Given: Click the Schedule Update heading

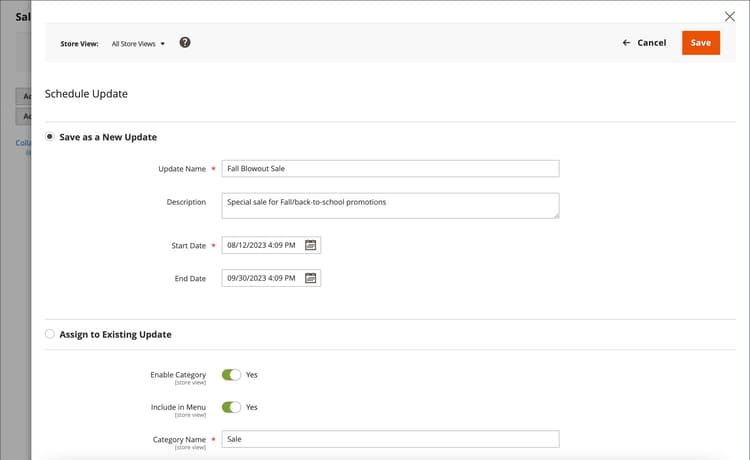Looking at the screenshot, I should point(86,94).
